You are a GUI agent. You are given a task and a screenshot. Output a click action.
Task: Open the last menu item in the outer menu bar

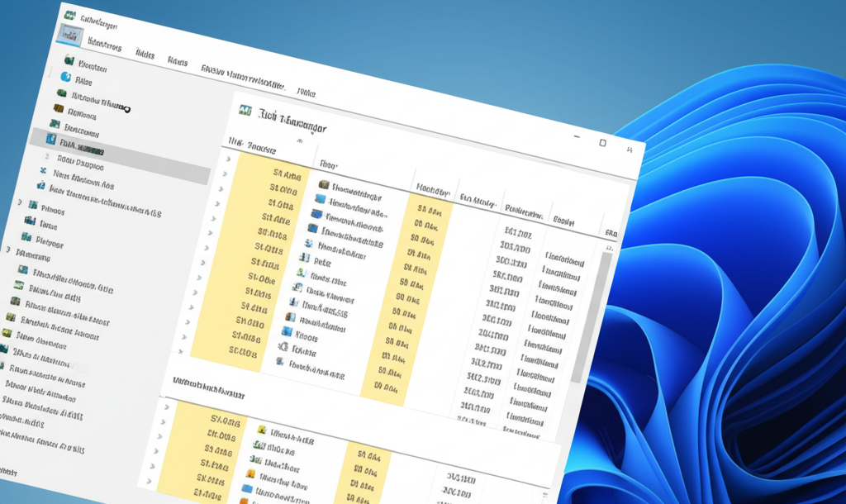(x=307, y=93)
